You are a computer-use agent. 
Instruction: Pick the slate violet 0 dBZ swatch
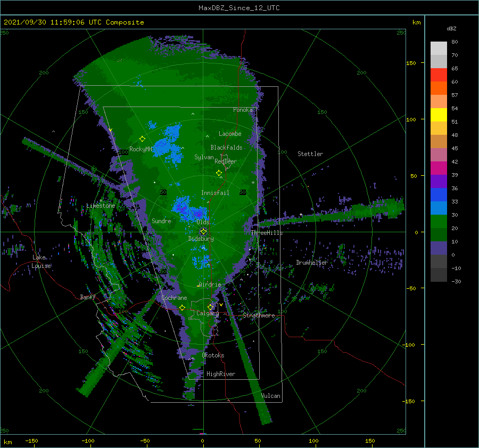click(439, 248)
